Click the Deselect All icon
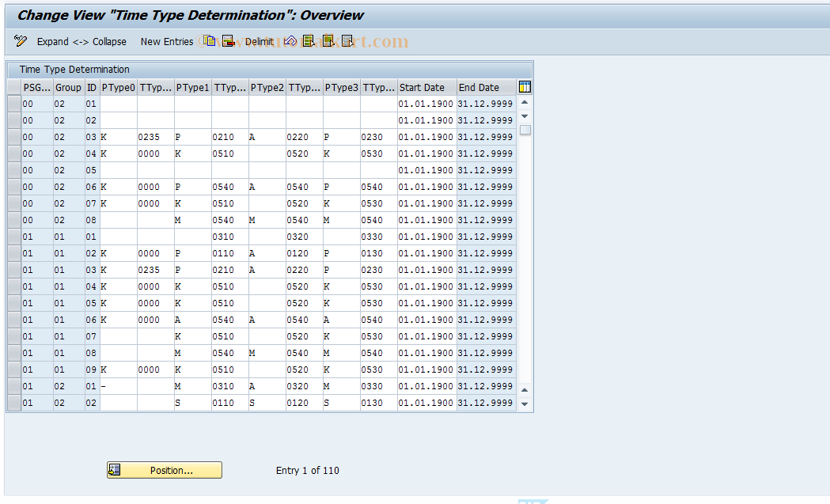 pyautogui.click(x=348, y=41)
